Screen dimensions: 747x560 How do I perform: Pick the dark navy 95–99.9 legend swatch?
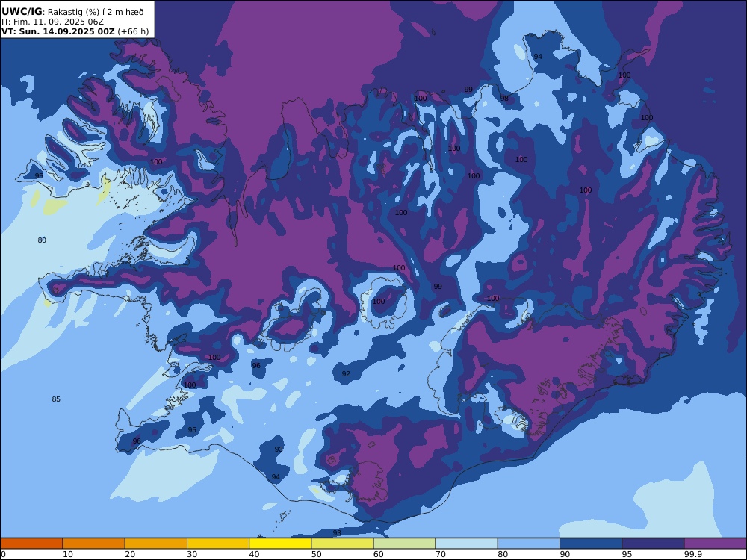point(653,544)
